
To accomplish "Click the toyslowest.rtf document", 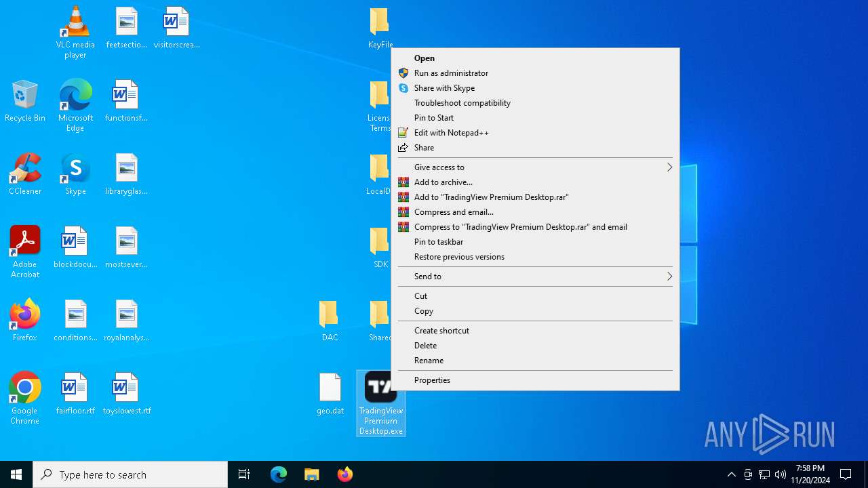I will [x=126, y=394].
